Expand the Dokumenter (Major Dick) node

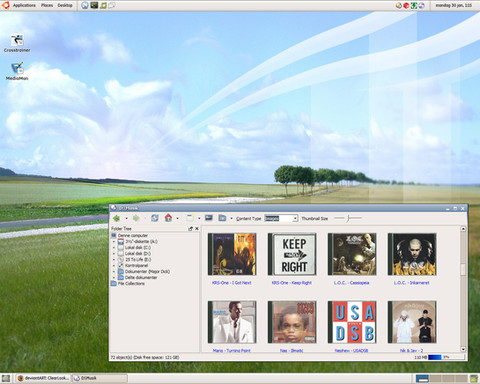tap(114, 272)
